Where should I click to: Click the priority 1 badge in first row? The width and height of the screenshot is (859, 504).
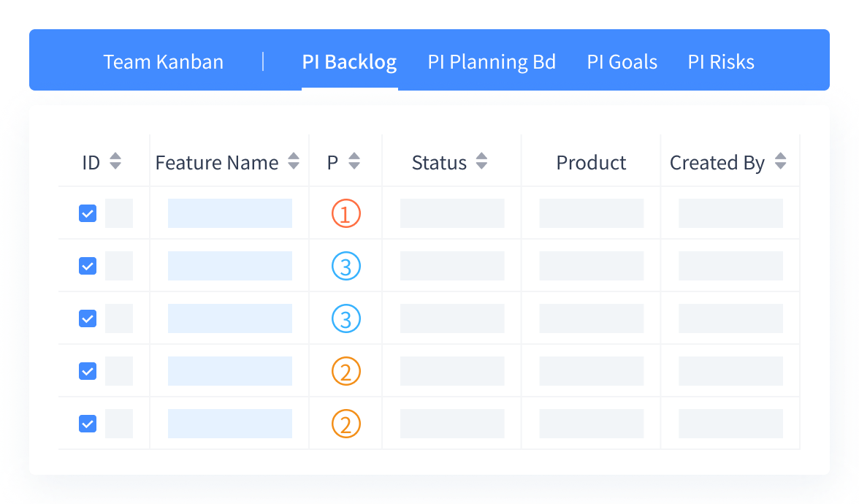pyautogui.click(x=346, y=214)
